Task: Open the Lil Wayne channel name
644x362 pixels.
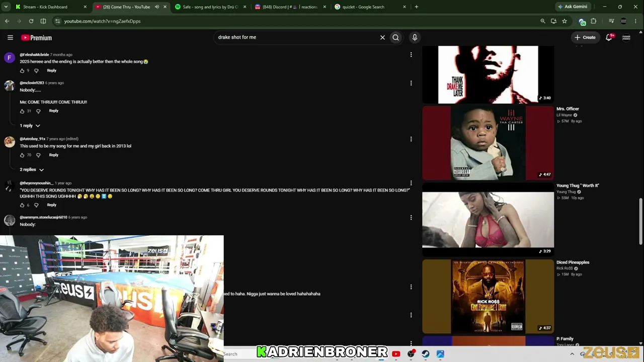Action: pyautogui.click(x=564, y=115)
